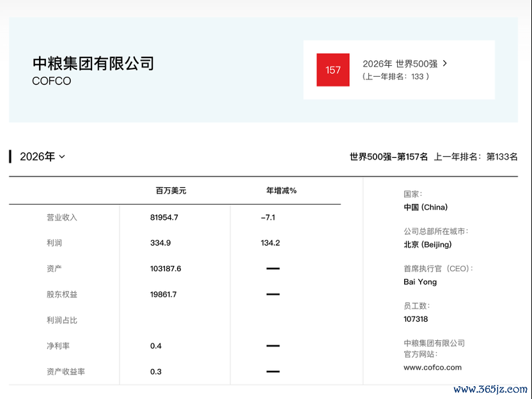
Task: Click the 年增减% column header
Action: (x=281, y=191)
